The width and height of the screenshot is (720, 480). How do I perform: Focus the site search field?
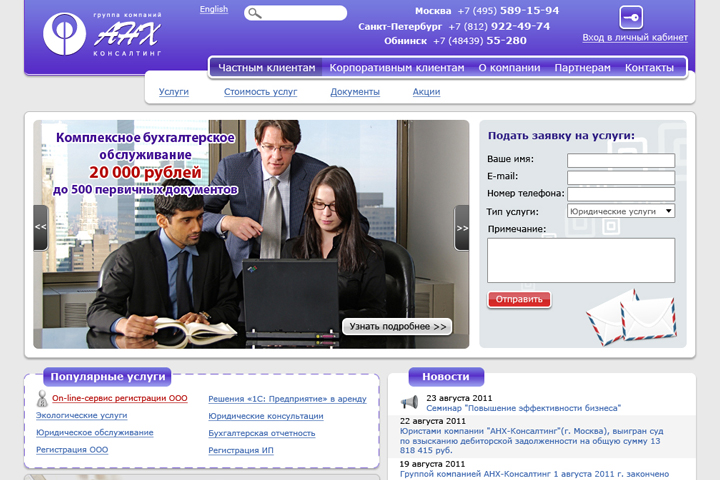(x=295, y=13)
